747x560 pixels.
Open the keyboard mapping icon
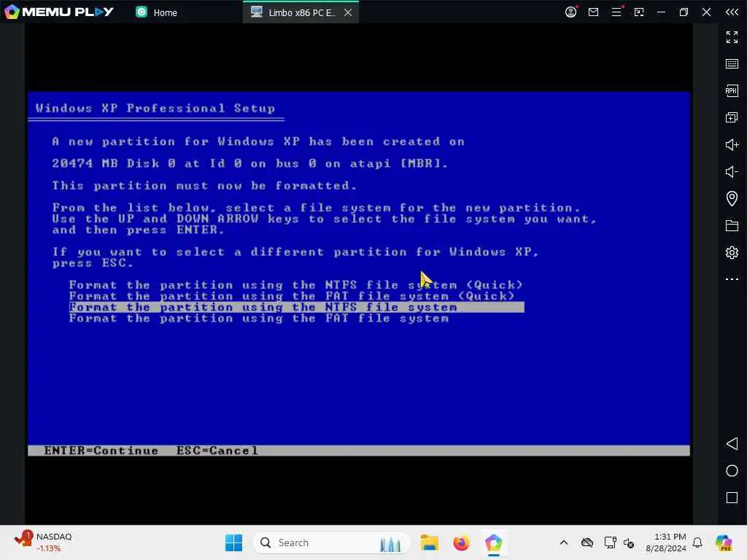click(732, 64)
